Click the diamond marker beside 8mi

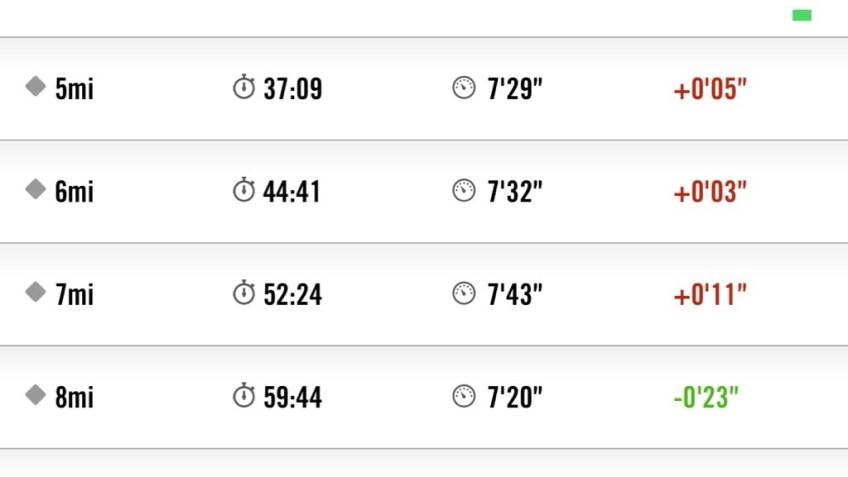[x=36, y=395]
